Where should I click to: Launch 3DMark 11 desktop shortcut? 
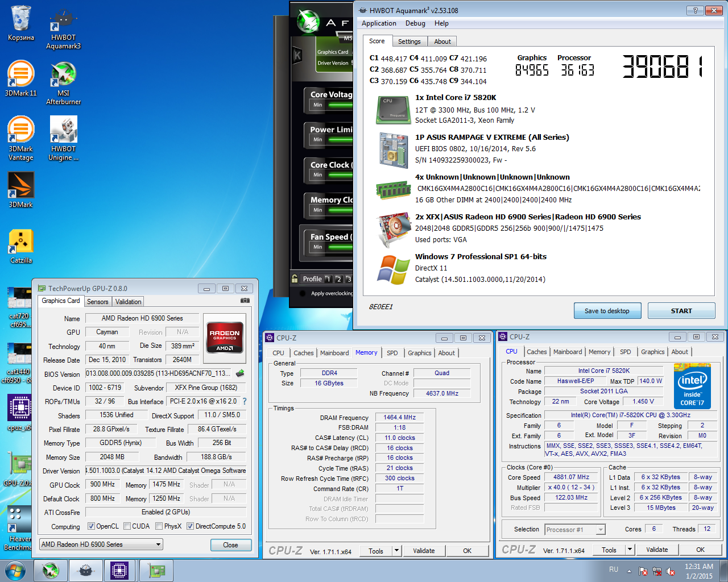click(21, 79)
